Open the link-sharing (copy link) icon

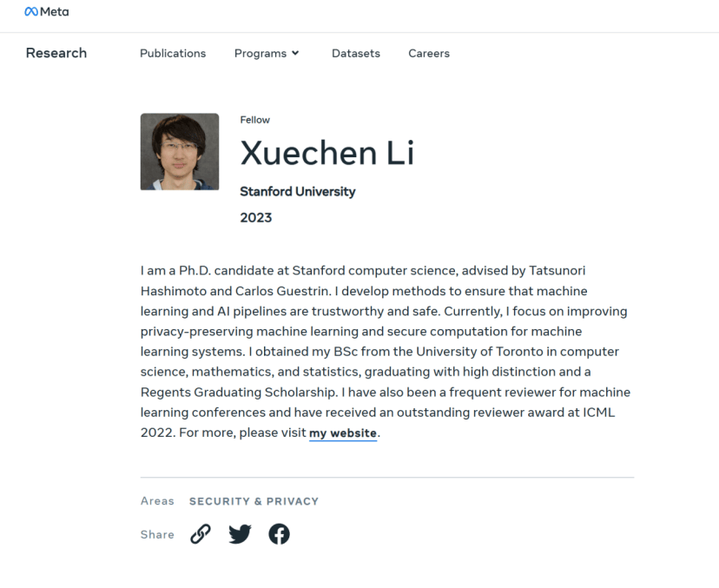200,533
